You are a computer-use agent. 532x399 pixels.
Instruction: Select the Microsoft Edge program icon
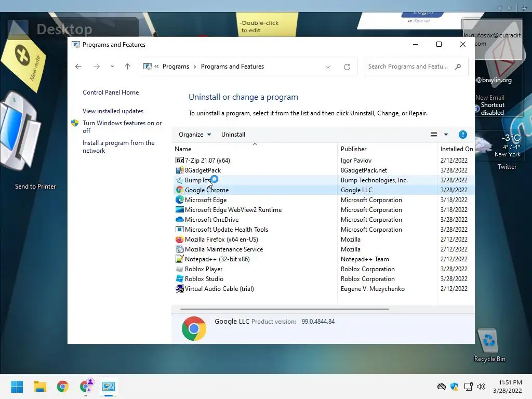179,199
